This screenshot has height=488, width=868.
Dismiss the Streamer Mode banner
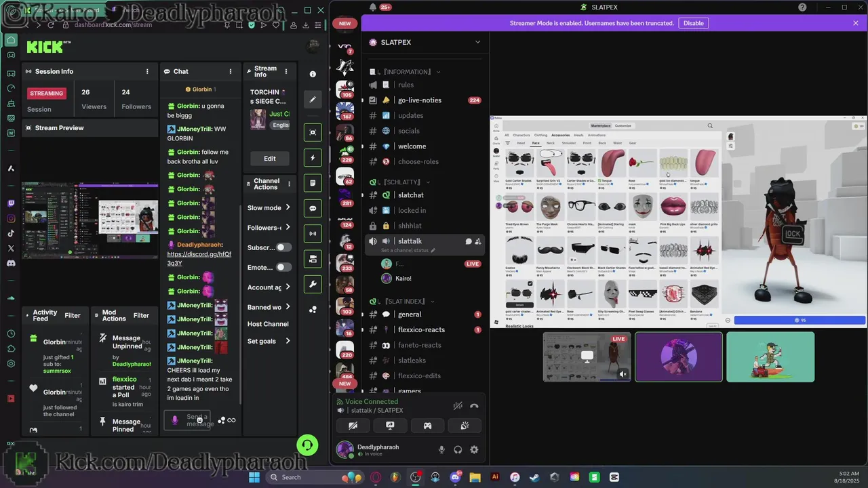(856, 23)
